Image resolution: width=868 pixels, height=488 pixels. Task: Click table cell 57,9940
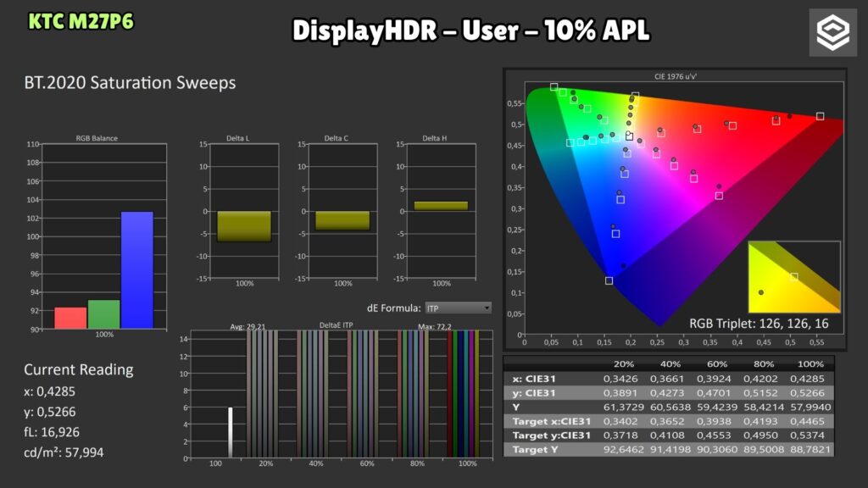click(810, 408)
